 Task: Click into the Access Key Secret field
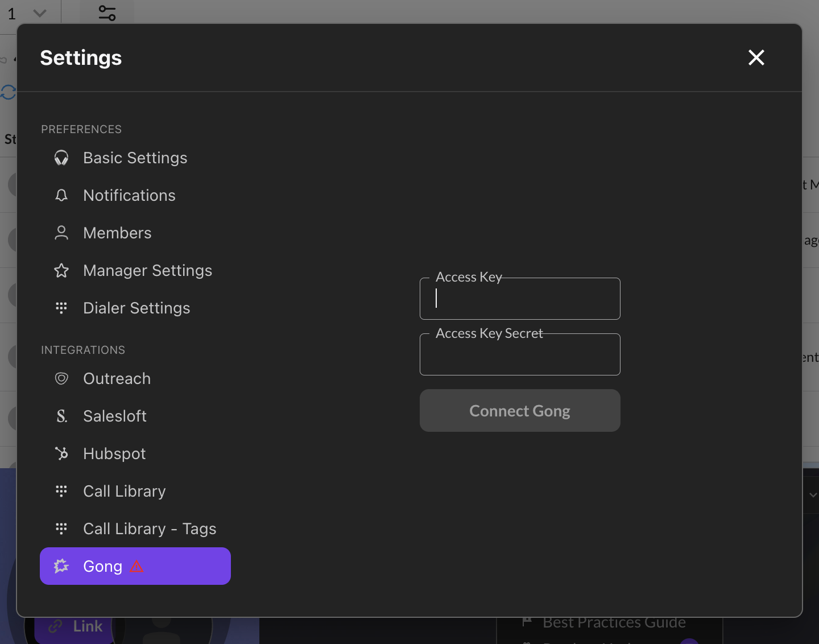pyautogui.click(x=520, y=354)
